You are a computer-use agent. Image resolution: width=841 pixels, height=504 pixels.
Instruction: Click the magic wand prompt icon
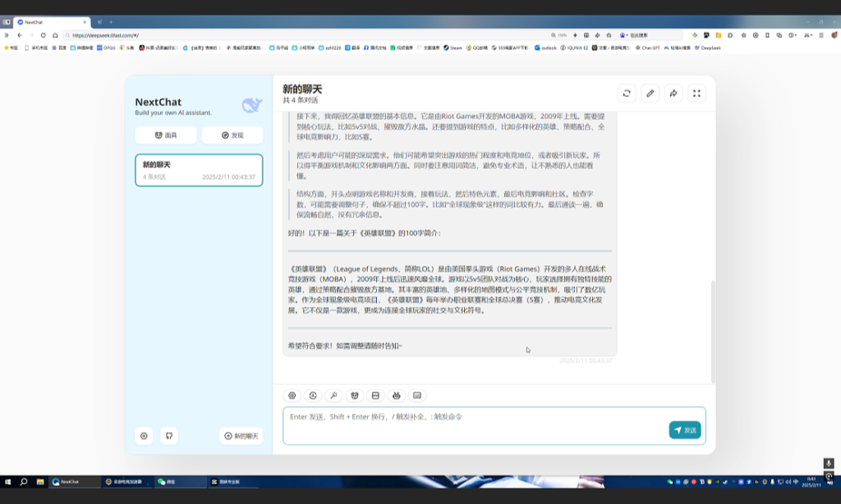click(x=333, y=396)
